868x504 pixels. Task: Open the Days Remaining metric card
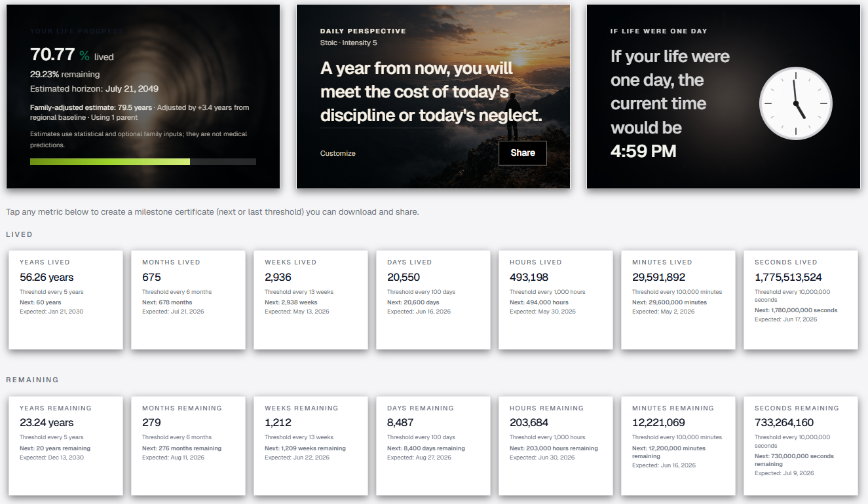pyautogui.click(x=433, y=446)
